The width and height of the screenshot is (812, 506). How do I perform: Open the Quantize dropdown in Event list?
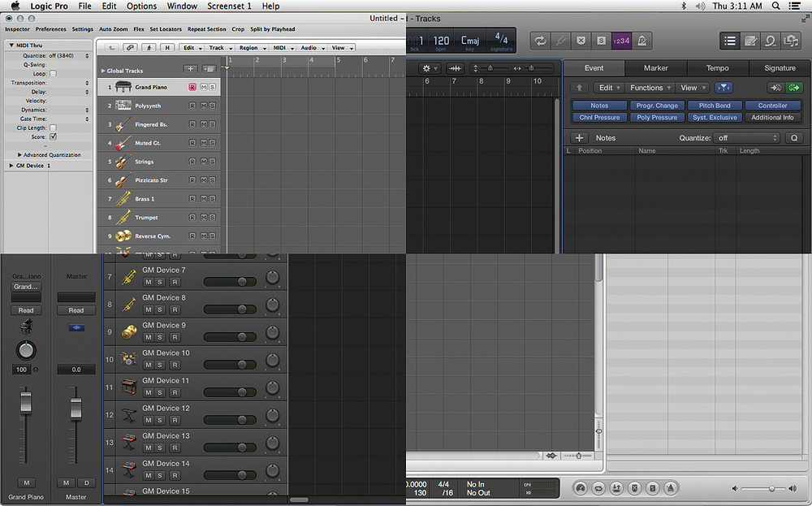(x=747, y=138)
